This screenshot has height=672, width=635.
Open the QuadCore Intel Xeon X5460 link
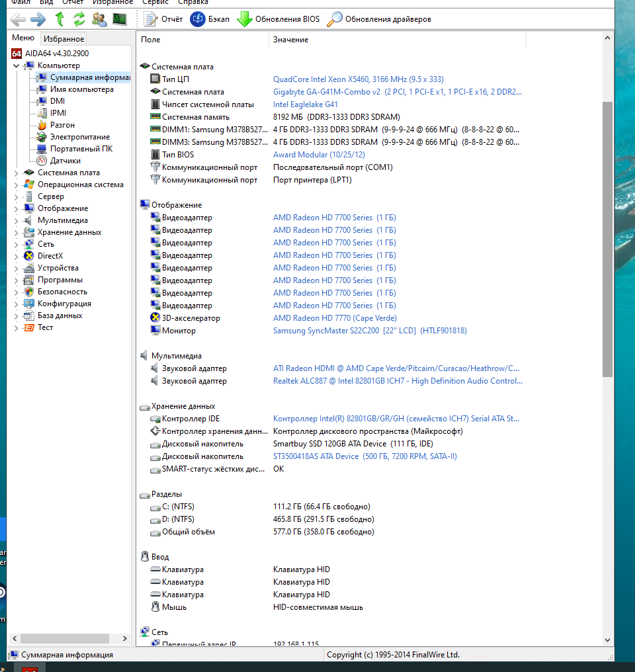(358, 79)
